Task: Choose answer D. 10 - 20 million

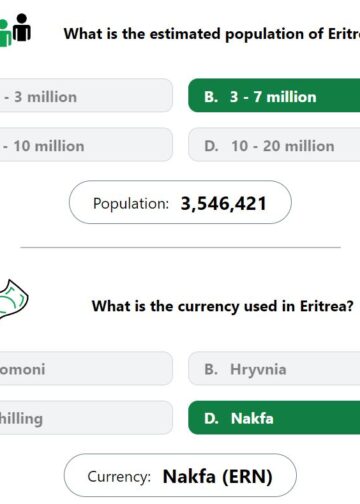Action: (x=274, y=145)
